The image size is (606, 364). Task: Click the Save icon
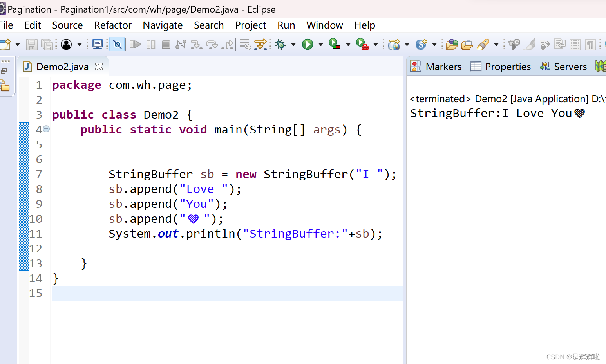pos(32,44)
